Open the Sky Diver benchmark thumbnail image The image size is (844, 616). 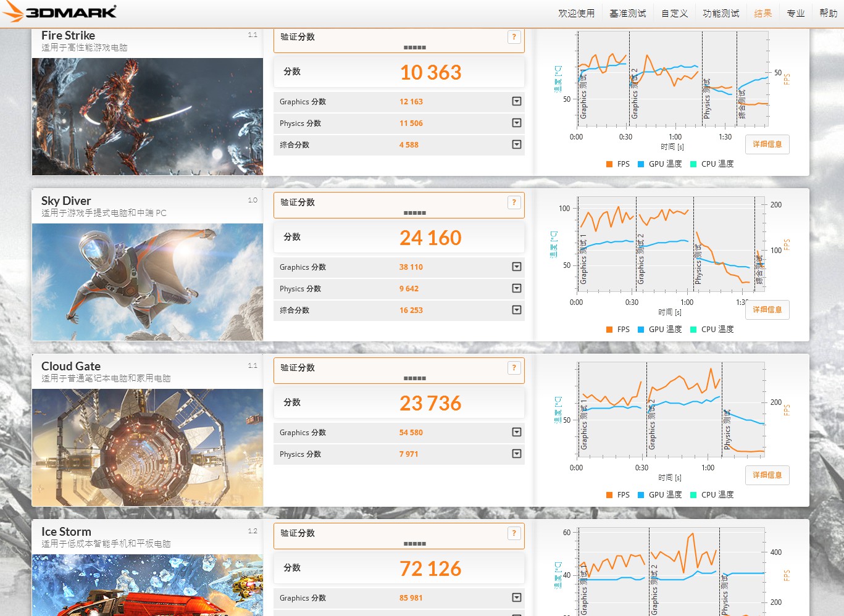click(x=148, y=282)
